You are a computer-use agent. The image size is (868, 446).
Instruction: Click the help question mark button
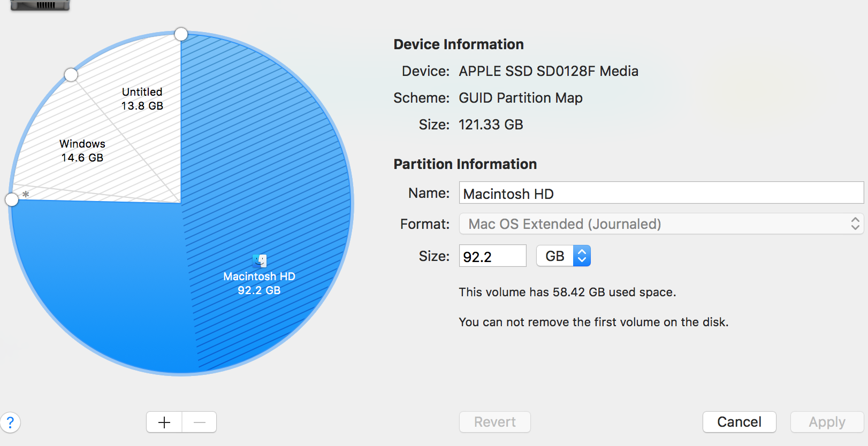(x=10, y=422)
